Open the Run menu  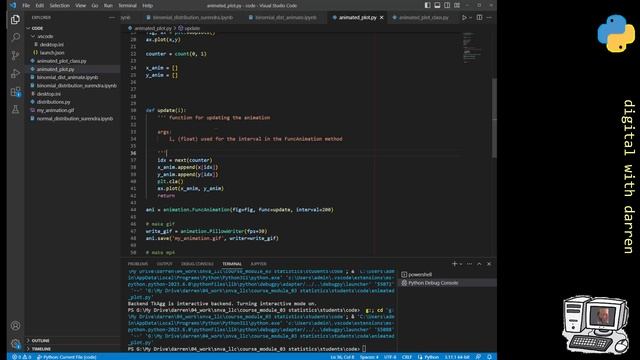[x=108, y=5]
